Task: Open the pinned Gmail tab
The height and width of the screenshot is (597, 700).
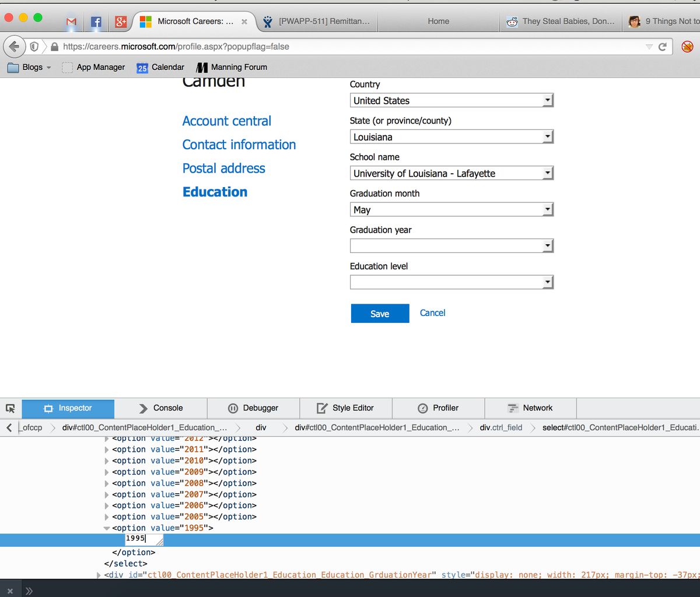Action: tap(71, 22)
